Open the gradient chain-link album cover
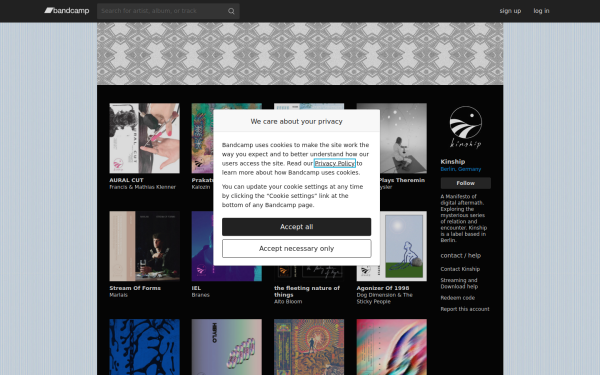The height and width of the screenshot is (375, 600). point(227,347)
